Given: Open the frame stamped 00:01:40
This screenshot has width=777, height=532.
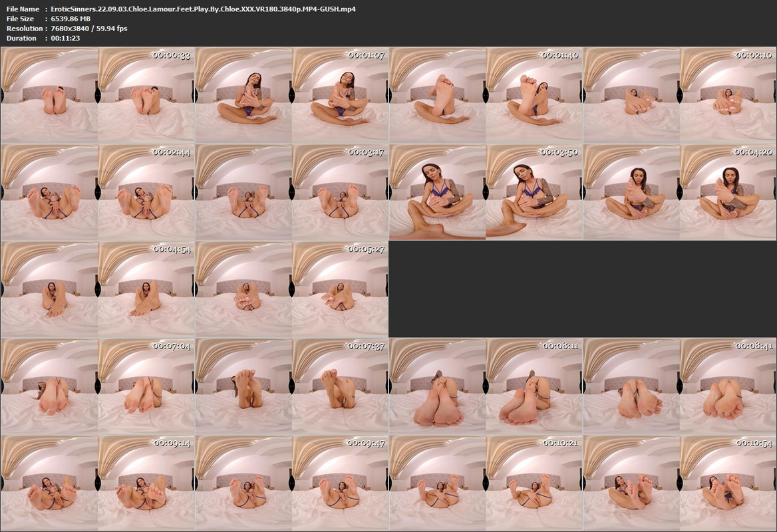Looking at the screenshot, I should 486,95.
